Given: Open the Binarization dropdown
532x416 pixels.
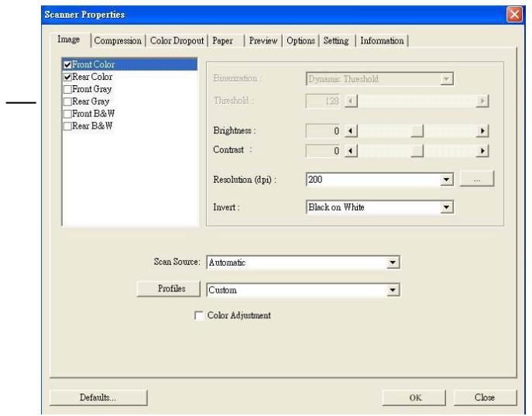Looking at the screenshot, I should (x=447, y=79).
